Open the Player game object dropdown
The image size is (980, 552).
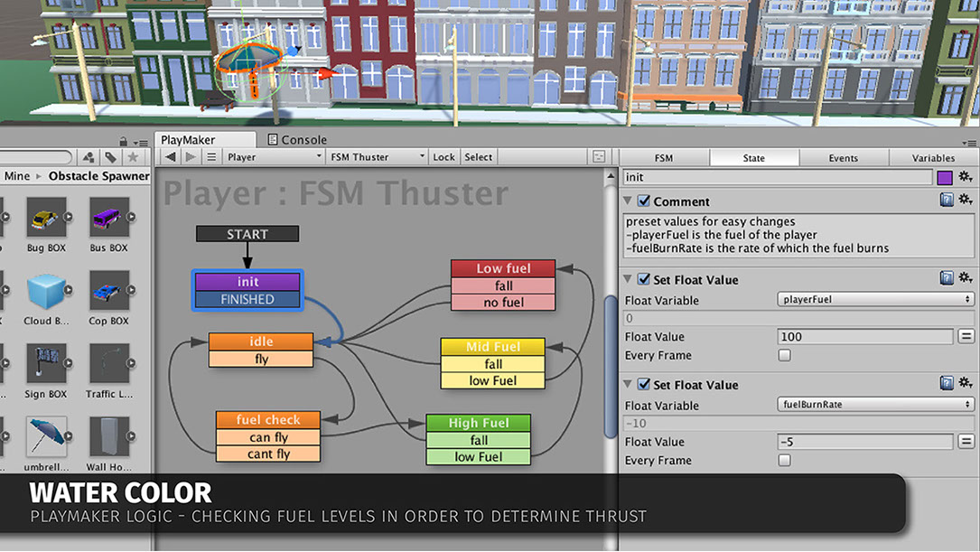(274, 157)
